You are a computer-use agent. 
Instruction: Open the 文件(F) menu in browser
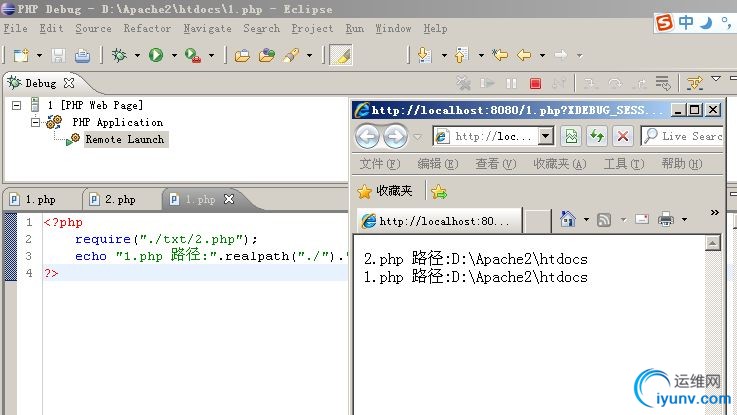[x=380, y=164]
